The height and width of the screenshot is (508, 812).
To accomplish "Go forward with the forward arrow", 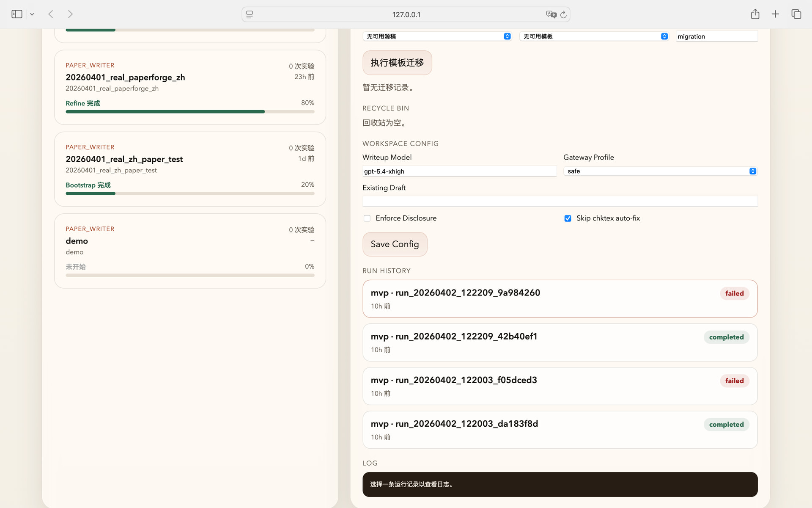I will [x=70, y=14].
